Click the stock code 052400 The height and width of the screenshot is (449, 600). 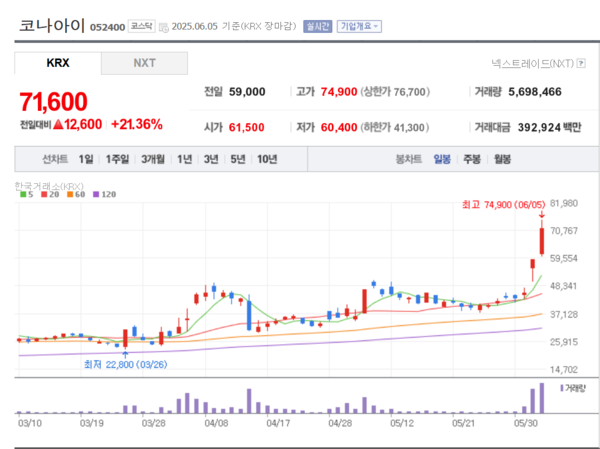(x=108, y=27)
